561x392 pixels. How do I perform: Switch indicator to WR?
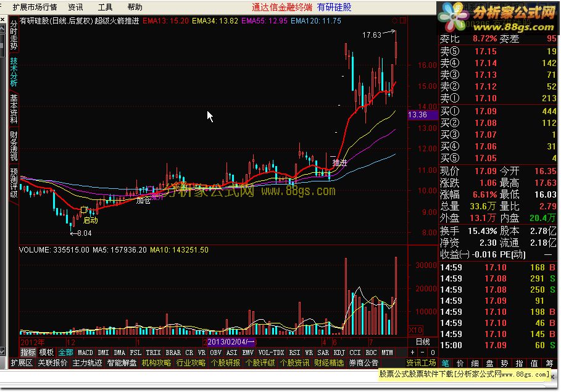tap(309, 352)
